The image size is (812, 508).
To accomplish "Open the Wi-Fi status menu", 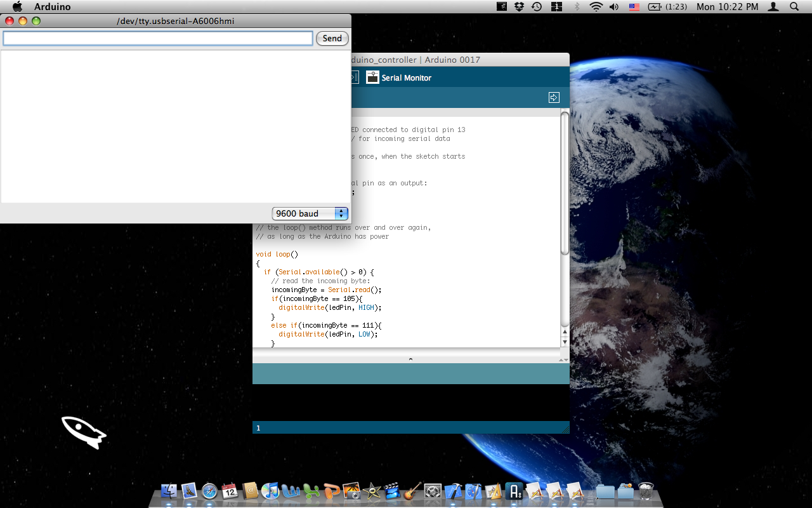I will pos(596,7).
